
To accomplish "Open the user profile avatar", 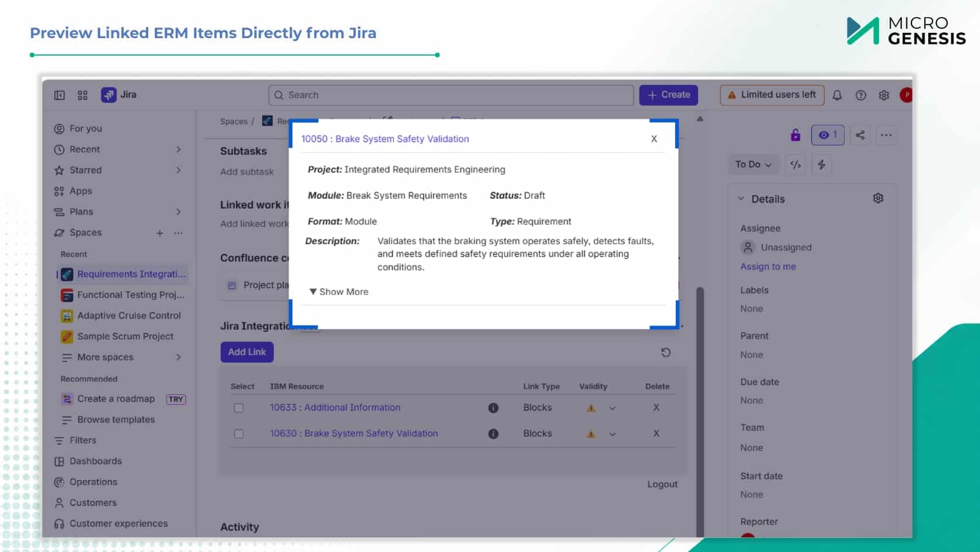I will [906, 95].
